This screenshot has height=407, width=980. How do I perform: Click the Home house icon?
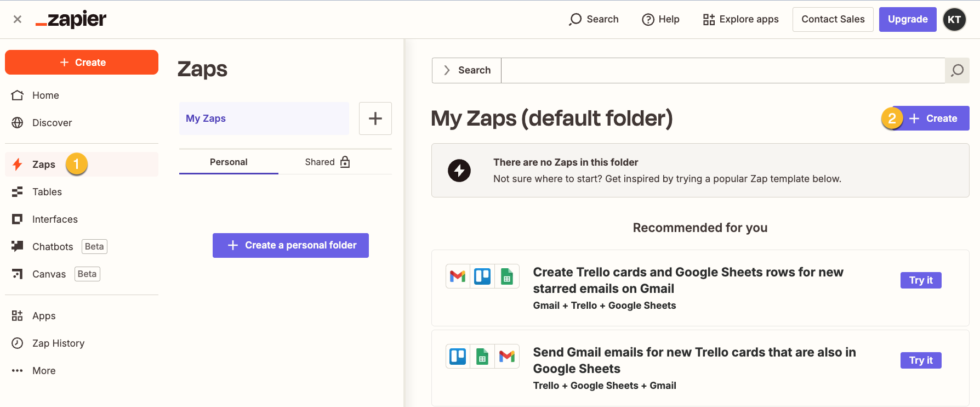point(18,95)
